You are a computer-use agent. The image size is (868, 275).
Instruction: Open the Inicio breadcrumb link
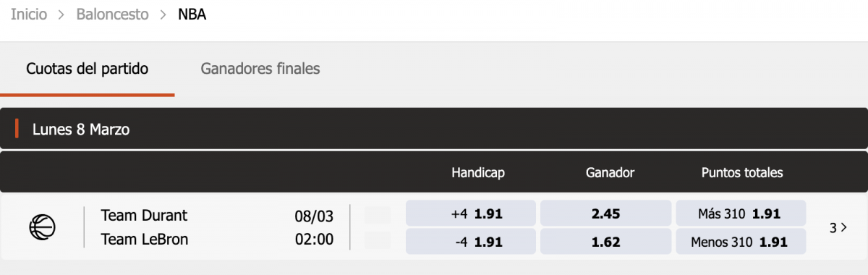pos(29,14)
